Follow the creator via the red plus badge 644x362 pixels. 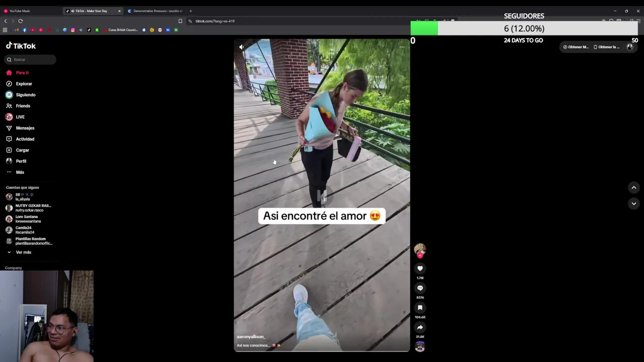tap(420, 255)
